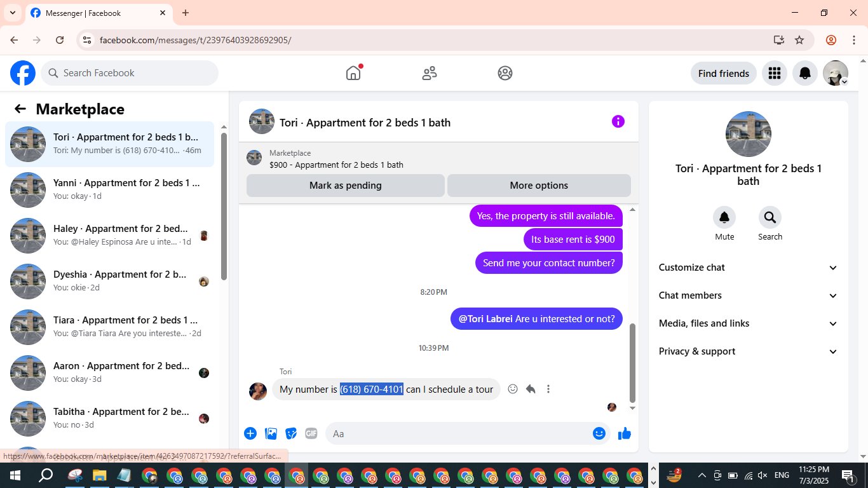Open Tori apartment conversation in list
The height and width of the screenshot is (488, 868).
(109, 144)
